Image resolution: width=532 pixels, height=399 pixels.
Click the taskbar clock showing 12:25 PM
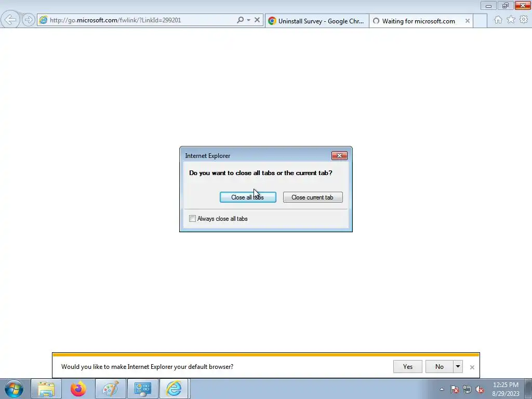pyautogui.click(x=506, y=389)
